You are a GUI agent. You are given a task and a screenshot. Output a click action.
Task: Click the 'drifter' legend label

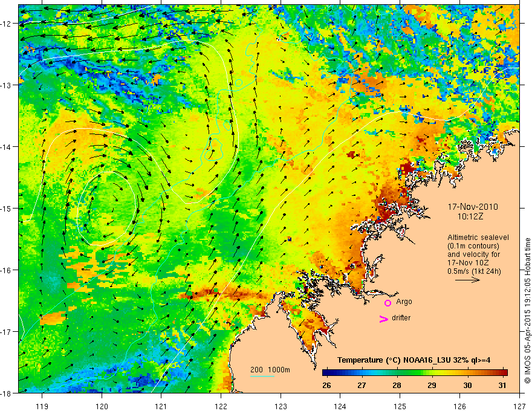[401, 318]
